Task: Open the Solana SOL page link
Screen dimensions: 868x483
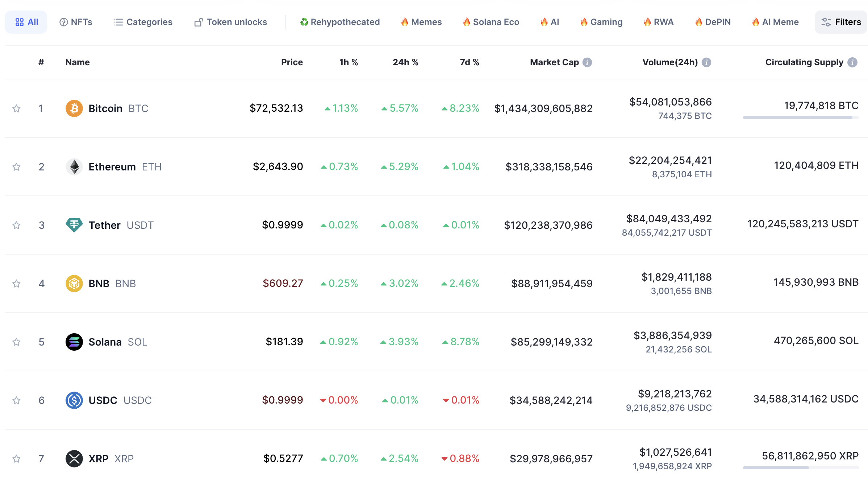Action: pos(118,342)
